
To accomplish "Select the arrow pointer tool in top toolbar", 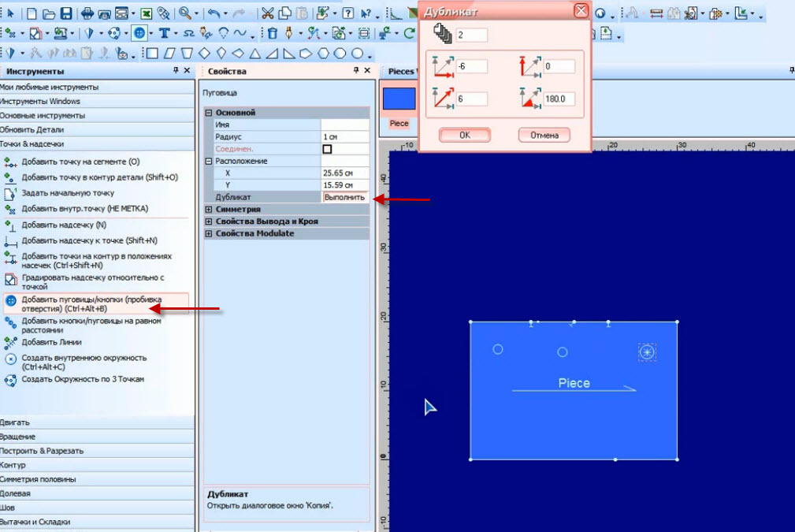I will [11, 13].
